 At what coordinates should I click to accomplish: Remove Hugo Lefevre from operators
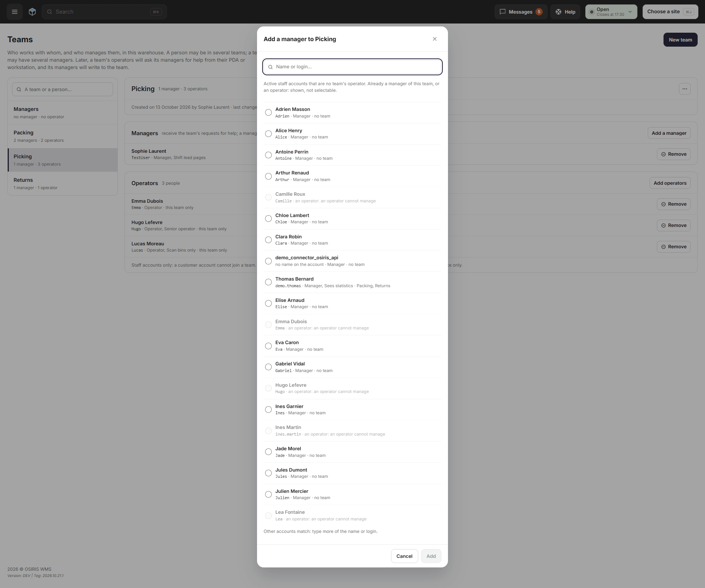674,226
